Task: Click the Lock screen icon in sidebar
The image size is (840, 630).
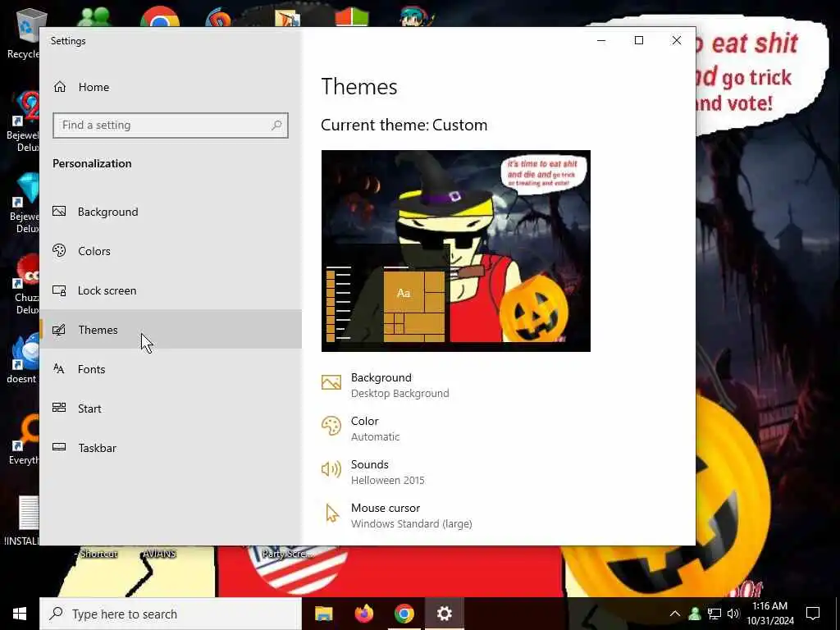Action: coord(59,290)
